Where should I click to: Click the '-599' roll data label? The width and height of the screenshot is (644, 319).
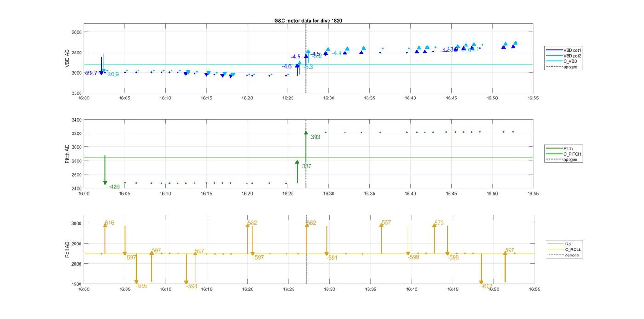414,258
